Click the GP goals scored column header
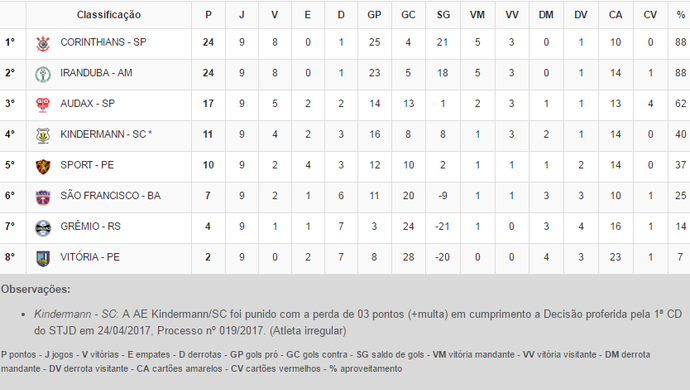690x390 pixels. 374,15
